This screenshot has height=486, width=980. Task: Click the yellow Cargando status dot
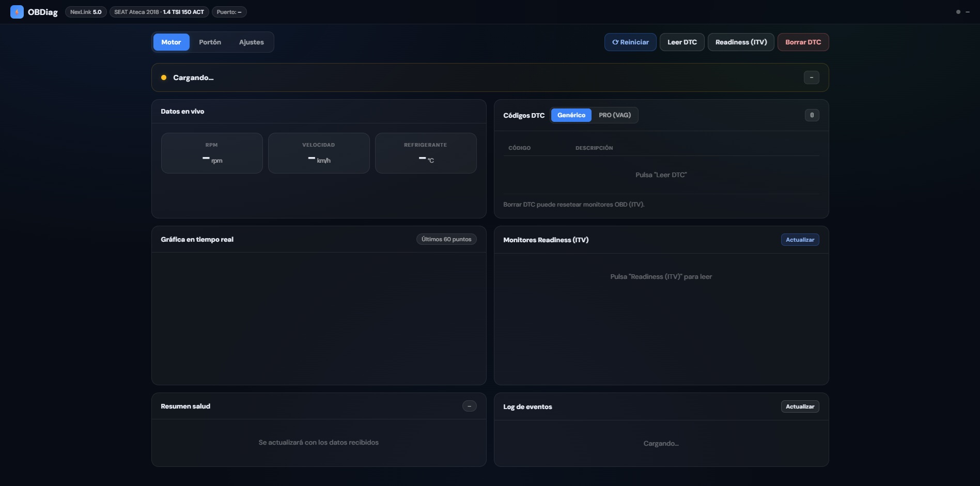(x=164, y=77)
